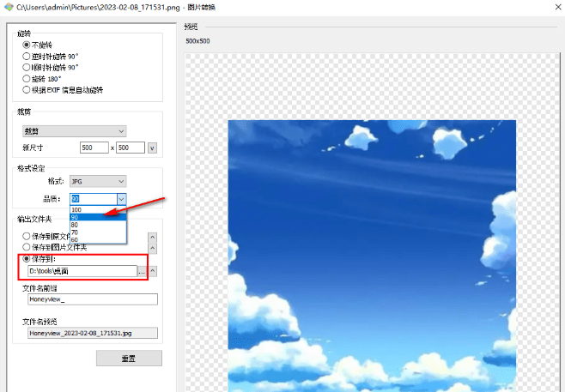Click '^' button beside save to pictures folder

pos(153,248)
